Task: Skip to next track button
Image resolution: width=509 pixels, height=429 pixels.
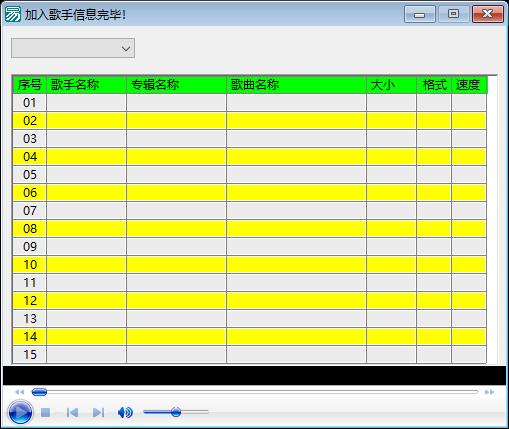Action: [98, 413]
